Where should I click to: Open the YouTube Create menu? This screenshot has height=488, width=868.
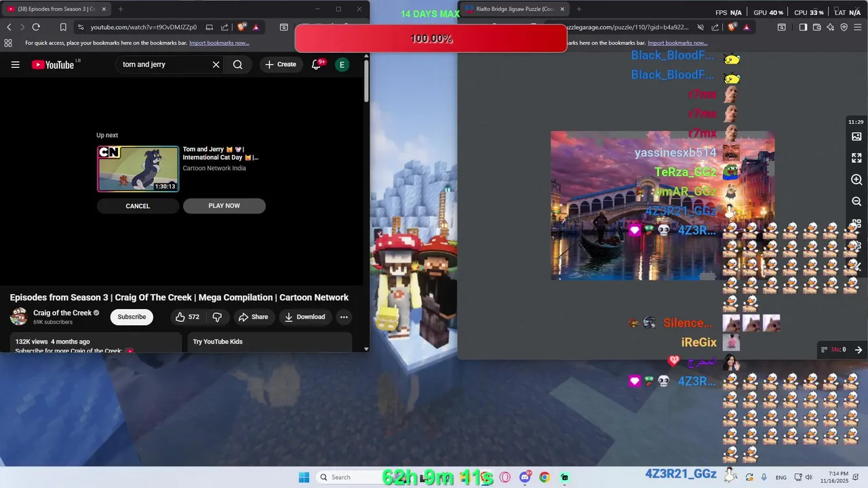coord(281,64)
